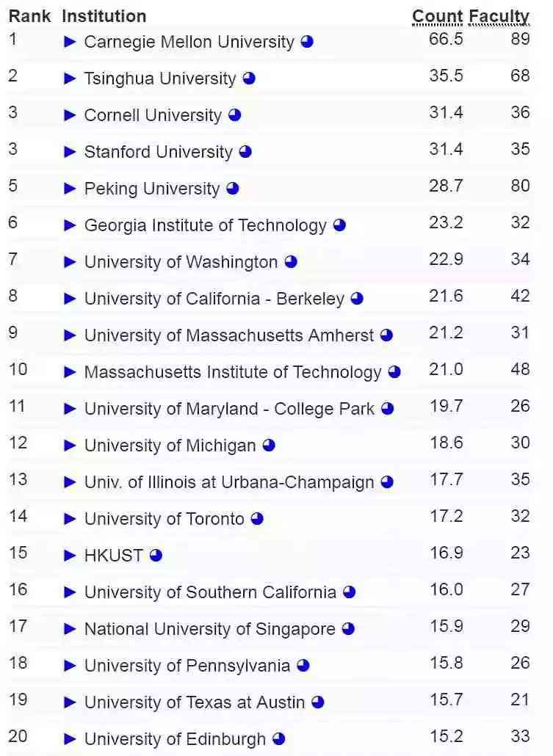Expand Georgia Institute of Technology row triangle
This screenshot has height=756, width=553.
(x=70, y=225)
